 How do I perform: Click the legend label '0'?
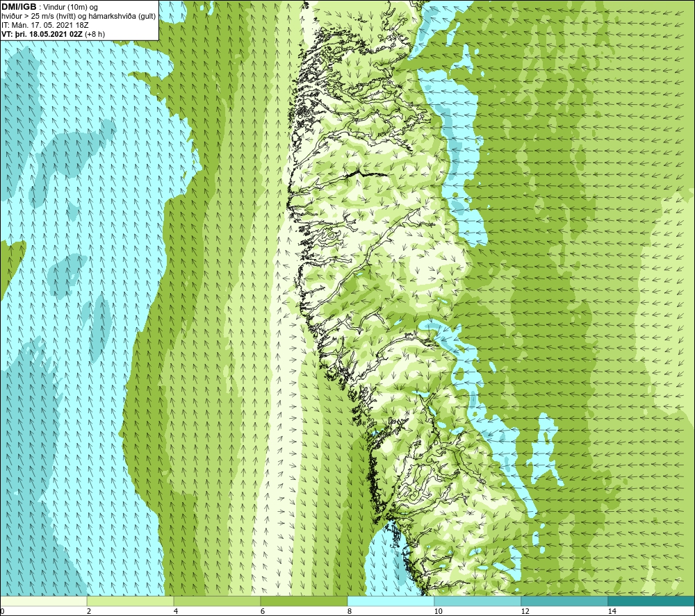(x=2, y=611)
